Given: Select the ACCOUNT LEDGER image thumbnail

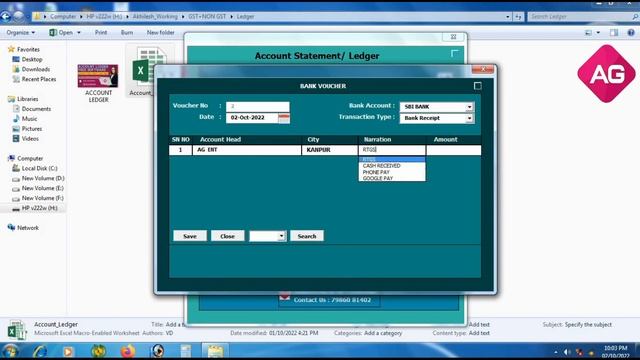Looking at the screenshot, I should (x=98, y=76).
